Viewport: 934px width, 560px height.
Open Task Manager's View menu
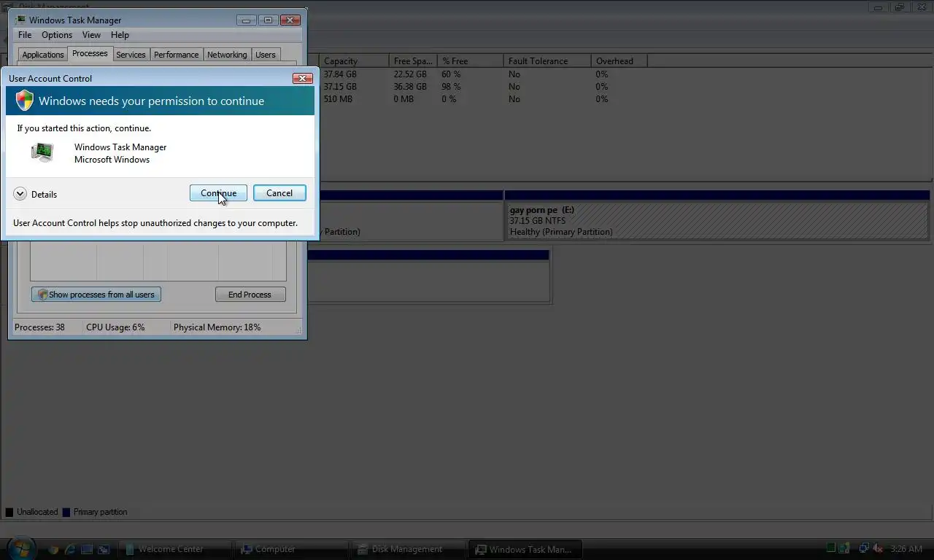pyautogui.click(x=91, y=34)
